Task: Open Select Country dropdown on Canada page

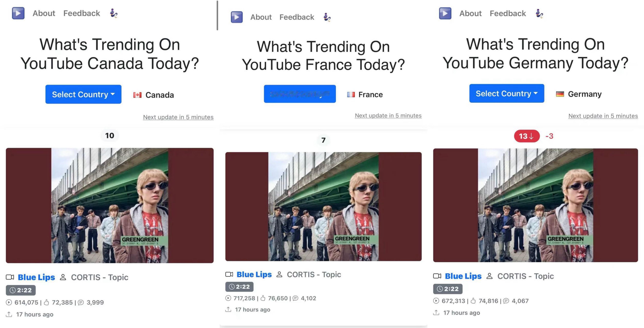Action: pos(83,94)
